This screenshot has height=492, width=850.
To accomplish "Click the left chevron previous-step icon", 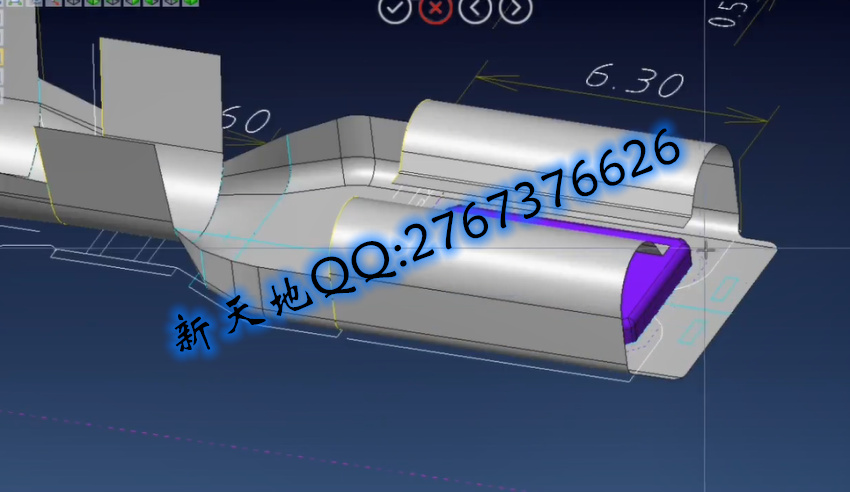I will (476, 9).
